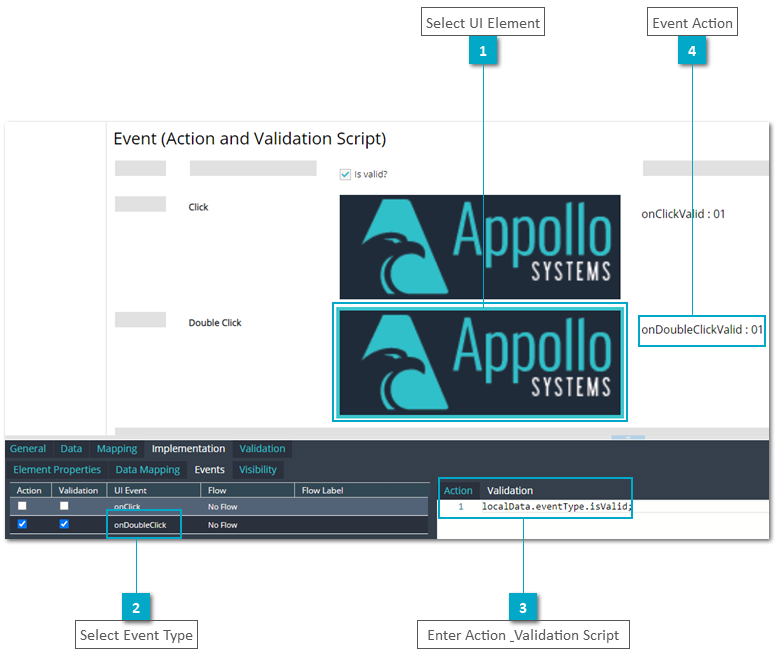Toggle the 'Is valid?' checkbox
Viewport: 778px width, 661px height.
tap(345, 174)
